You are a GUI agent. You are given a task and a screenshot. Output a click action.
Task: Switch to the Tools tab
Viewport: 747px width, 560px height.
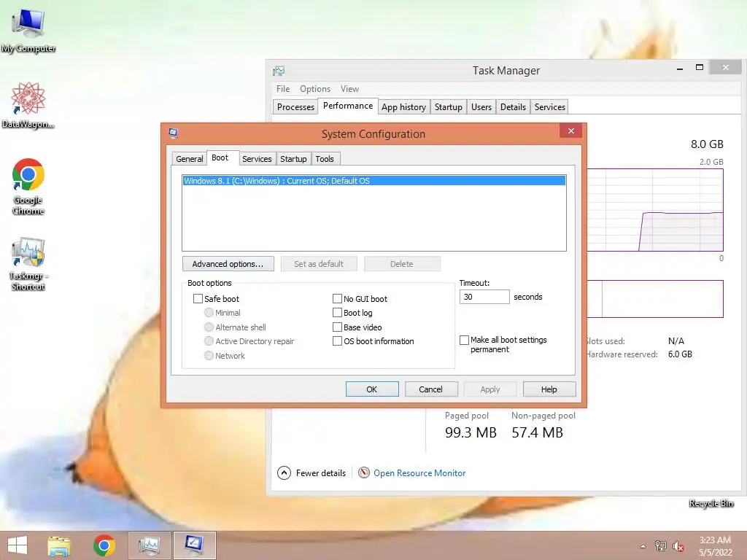[x=325, y=159]
